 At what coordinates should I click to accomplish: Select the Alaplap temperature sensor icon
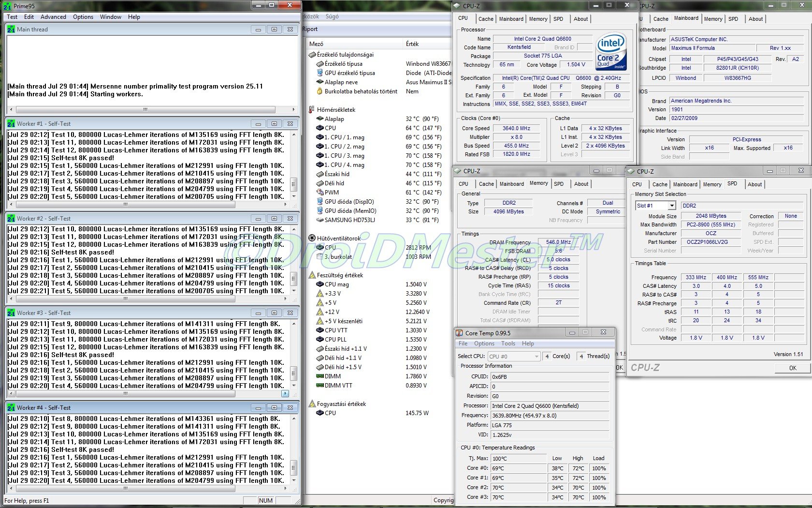click(319, 119)
